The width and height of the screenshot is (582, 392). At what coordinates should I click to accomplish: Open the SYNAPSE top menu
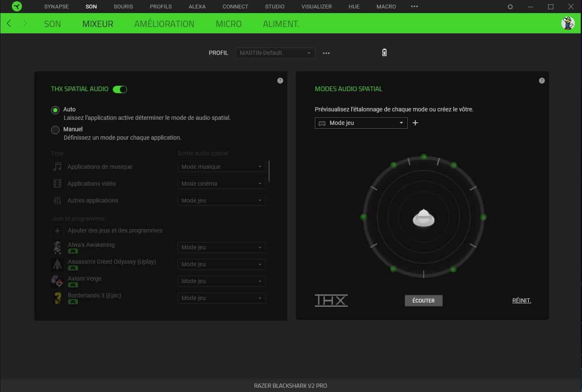pos(57,6)
